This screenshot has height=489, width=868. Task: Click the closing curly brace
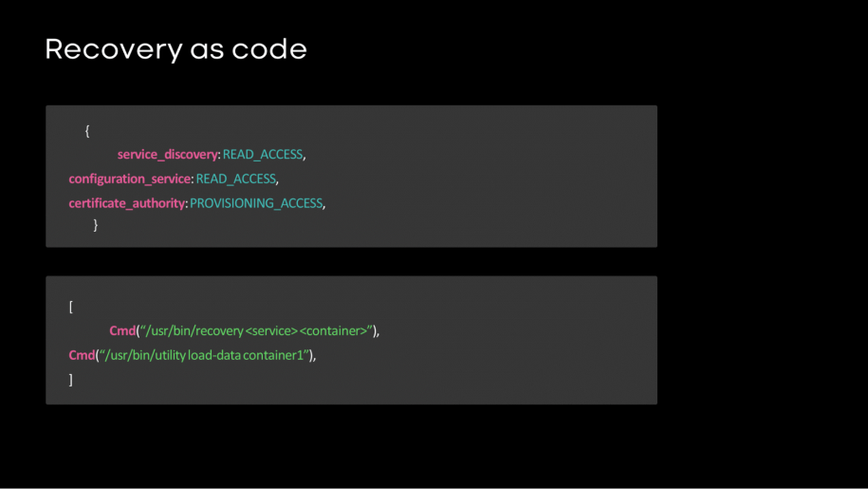pyautogui.click(x=95, y=225)
